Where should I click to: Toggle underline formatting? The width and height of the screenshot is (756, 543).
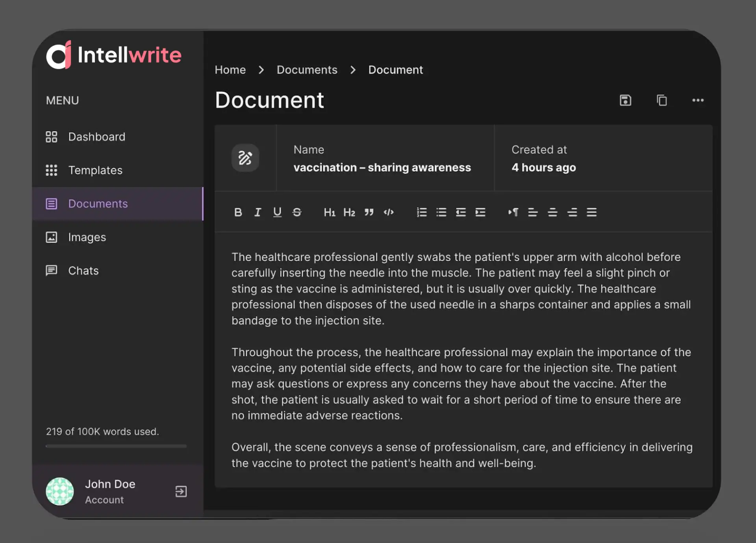click(277, 212)
